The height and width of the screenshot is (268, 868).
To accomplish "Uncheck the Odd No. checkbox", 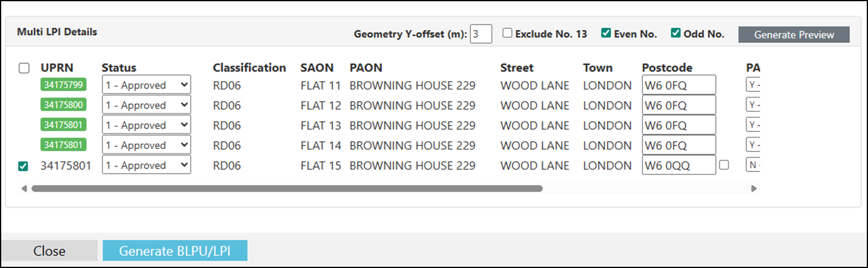I will click(x=676, y=34).
